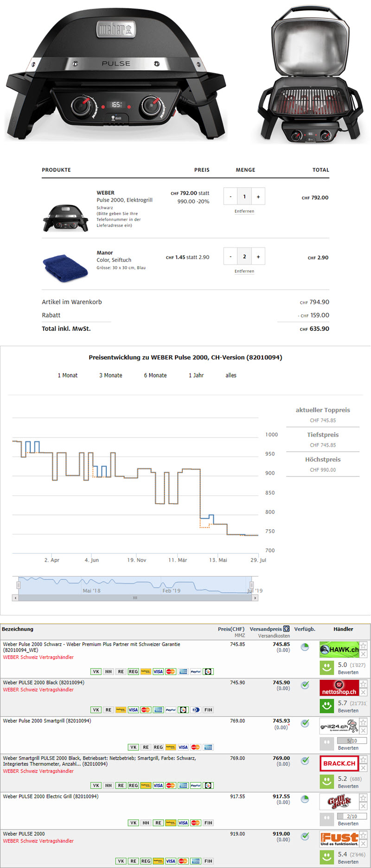Viewport: 371px width, 868px height.
Task: Click Entfernen under Weber Pulse 2000
Action: (244, 211)
